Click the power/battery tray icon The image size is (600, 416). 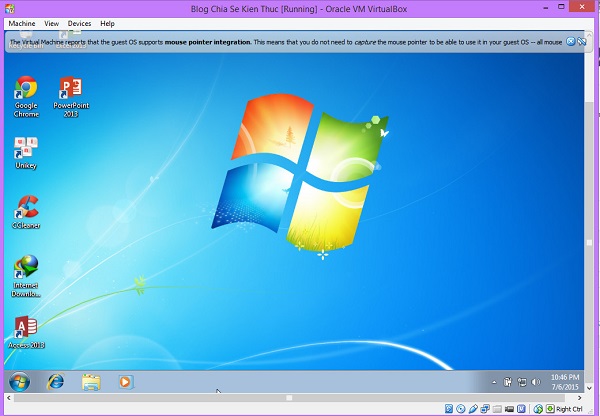pos(507,382)
